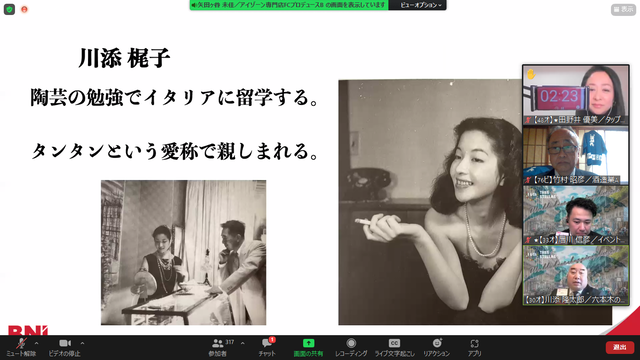The height and width of the screenshot is (360, 640).
Task: Select the 竹村 昭彦 video thumbnail
Action: 576,155
